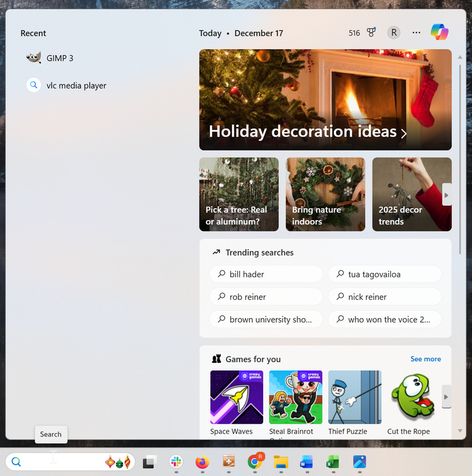Viewport: 472px width, 476px height.
Task: Click the chess pieces Games for you icon
Action: 216,359
